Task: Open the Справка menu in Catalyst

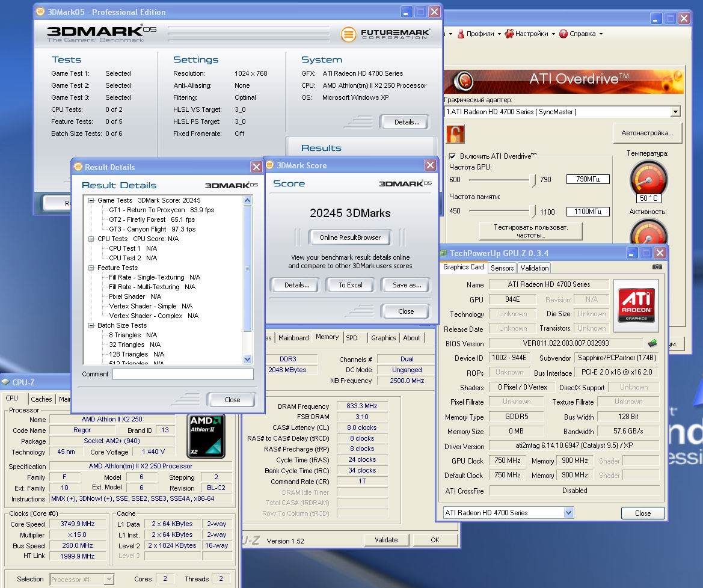Action: [x=582, y=34]
